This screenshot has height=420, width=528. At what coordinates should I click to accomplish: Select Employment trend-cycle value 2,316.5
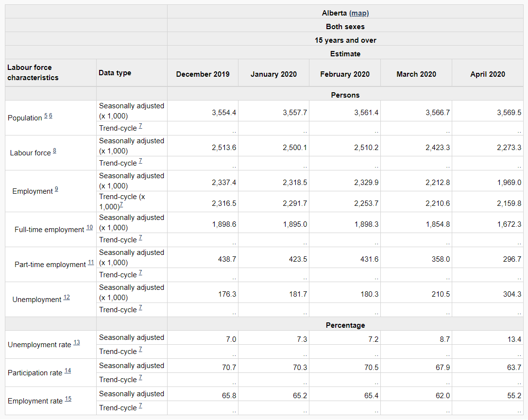(x=224, y=203)
